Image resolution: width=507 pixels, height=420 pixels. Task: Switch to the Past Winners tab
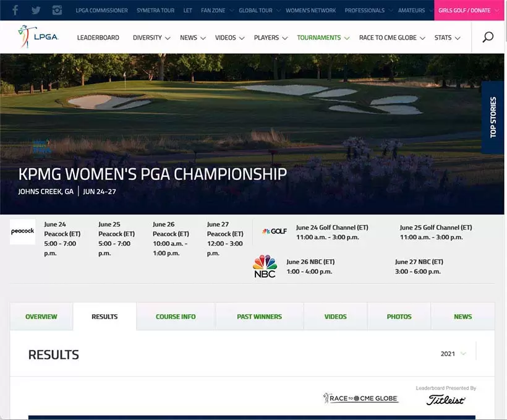(259, 317)
